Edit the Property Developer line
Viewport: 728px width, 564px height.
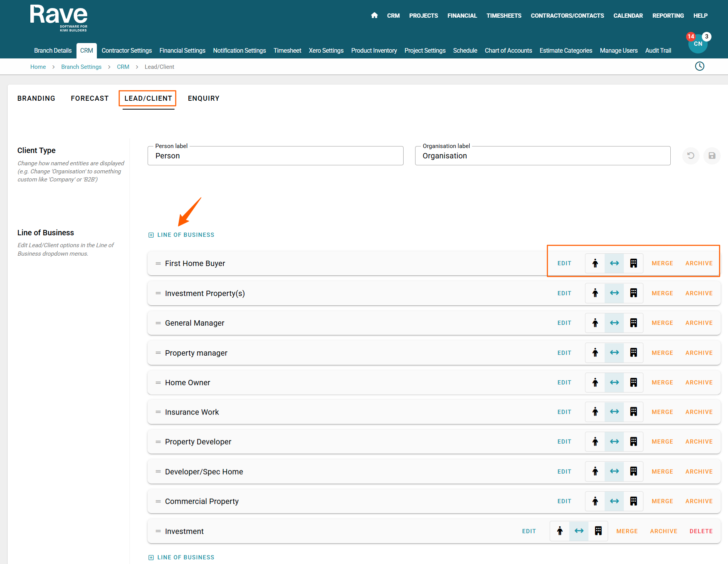pyautogui.click(x=564, y=442)
